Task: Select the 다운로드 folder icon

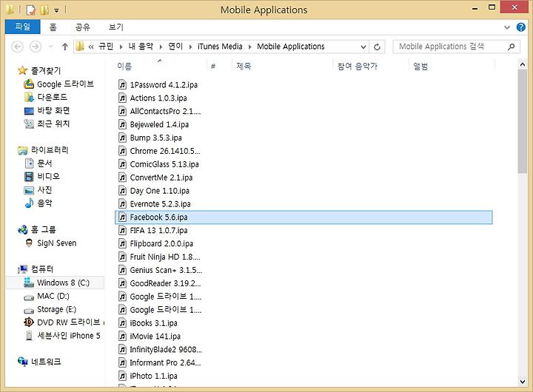Action: point(29,97)
